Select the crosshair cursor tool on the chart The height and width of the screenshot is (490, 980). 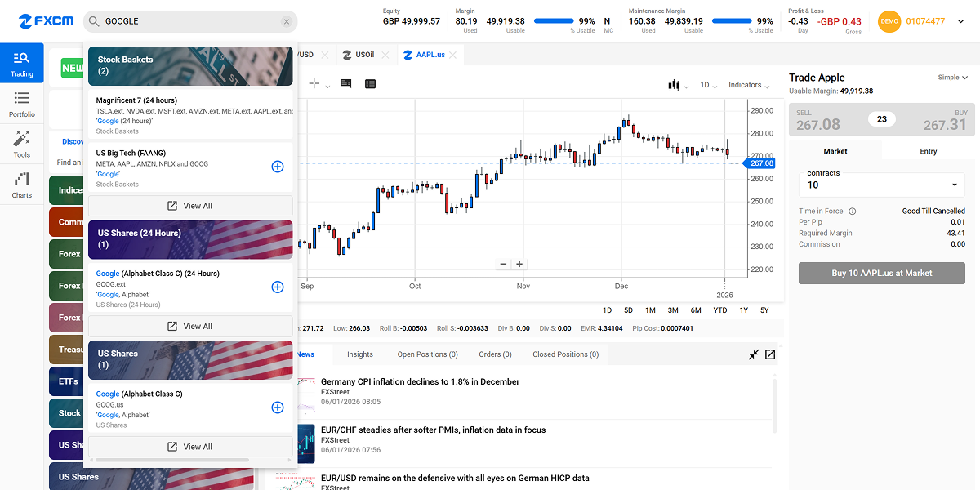tap(314, 83)
